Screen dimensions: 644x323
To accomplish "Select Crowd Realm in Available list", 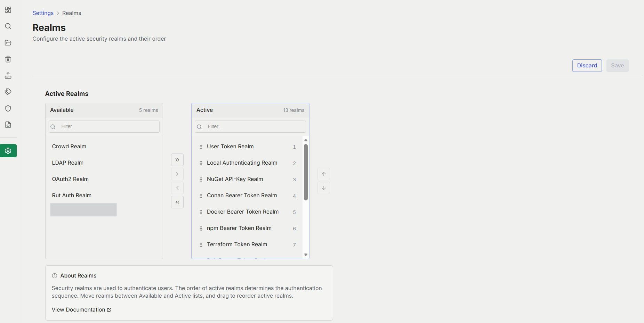I will tap(104, 147).
